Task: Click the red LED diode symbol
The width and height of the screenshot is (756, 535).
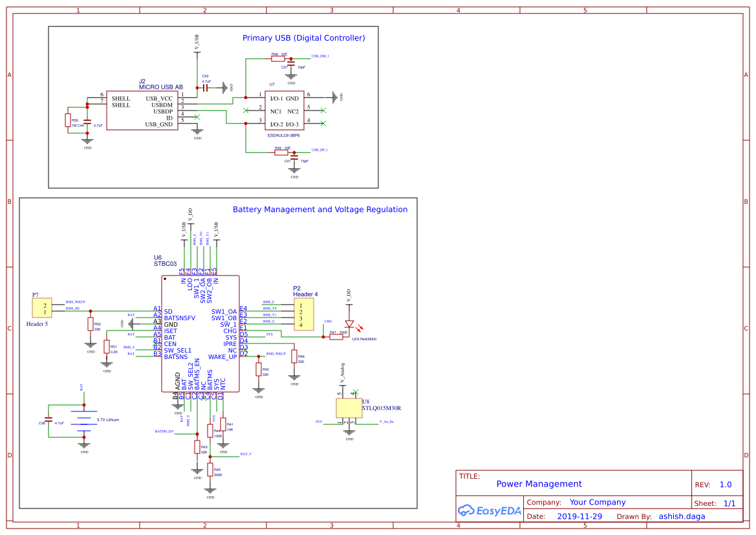Action: [350, 324]
